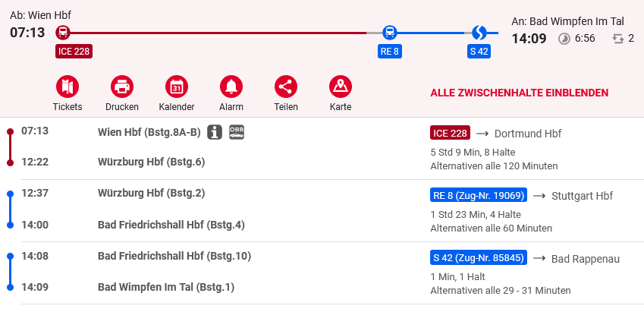This screenshot has width=644, height=312.
Task: Click Würzburg Hbf (Bstg.6) arrival station
Action: 151,162
